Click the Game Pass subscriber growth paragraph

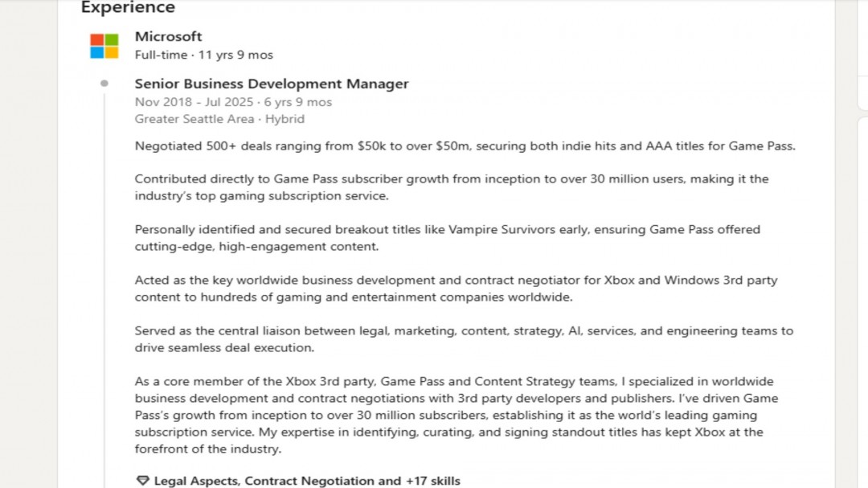450,187
